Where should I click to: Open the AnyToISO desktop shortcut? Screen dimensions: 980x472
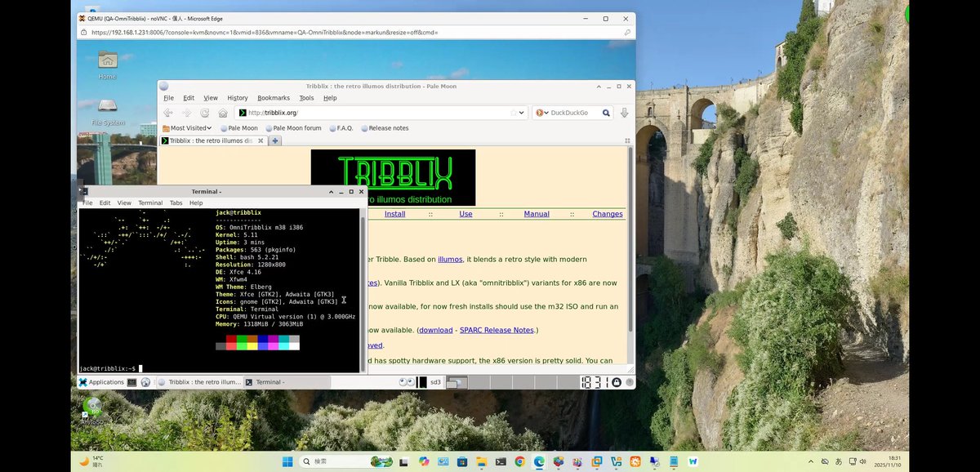[x=92, y=411]
